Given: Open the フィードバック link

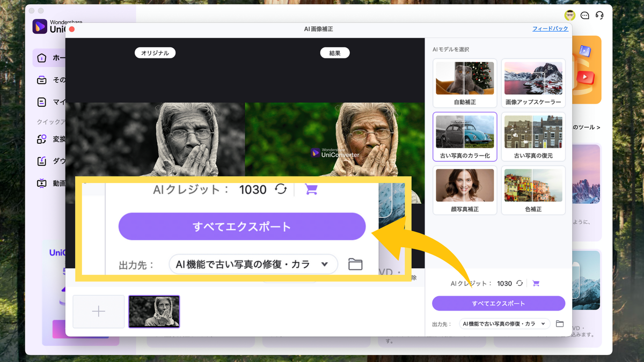Looking at the screenshot, I should pos(550,29).
